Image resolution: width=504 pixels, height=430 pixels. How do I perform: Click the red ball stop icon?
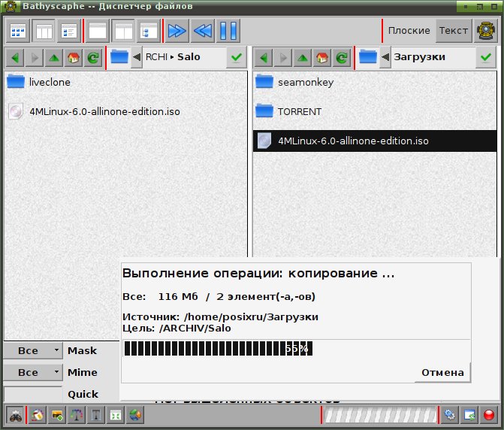click(489, 415)
